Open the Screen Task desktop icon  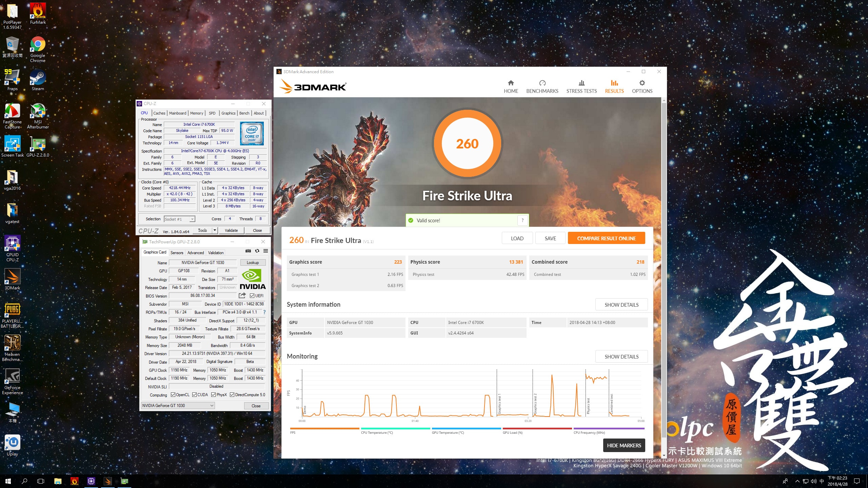coord(13,146)
